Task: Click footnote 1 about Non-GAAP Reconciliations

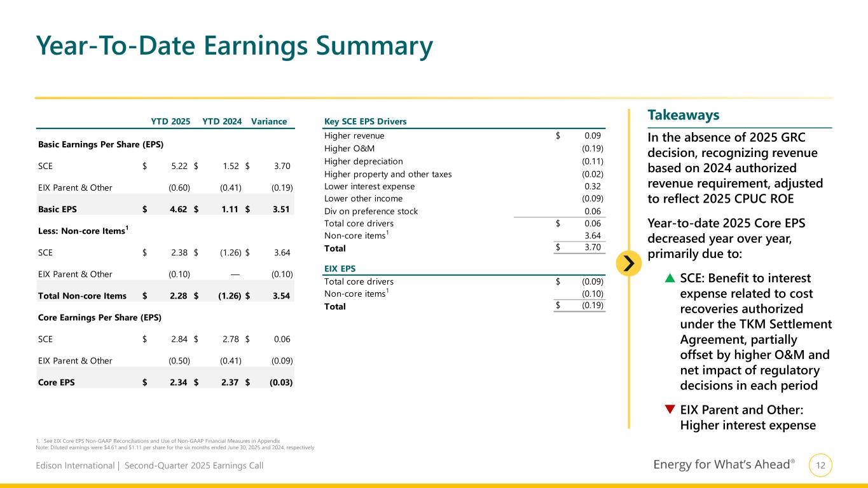Action: pos(158,440)
